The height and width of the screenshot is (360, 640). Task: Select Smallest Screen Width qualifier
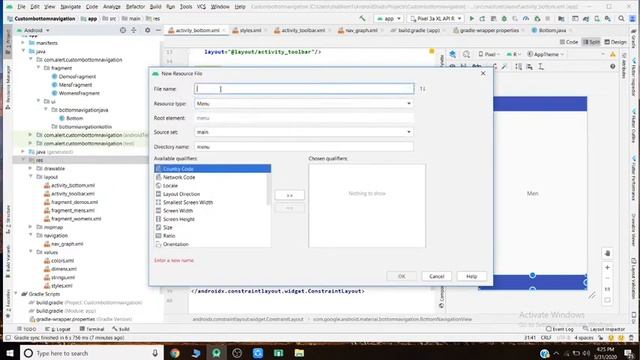tap(212, 202)
